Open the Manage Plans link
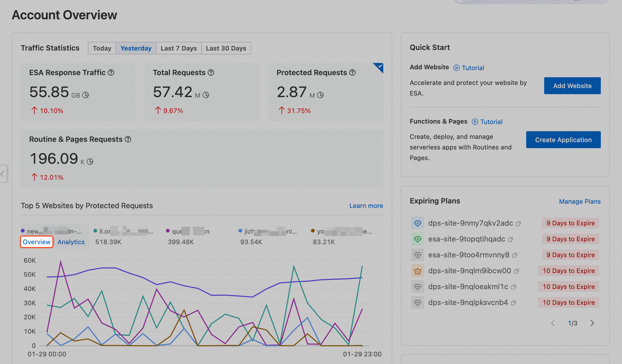622x364 pixels. click(x=580, y=202)
